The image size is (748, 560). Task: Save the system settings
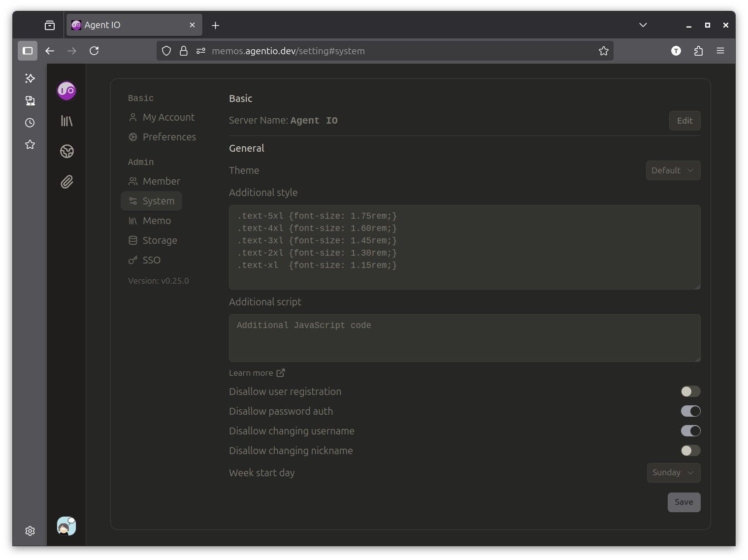684,502
